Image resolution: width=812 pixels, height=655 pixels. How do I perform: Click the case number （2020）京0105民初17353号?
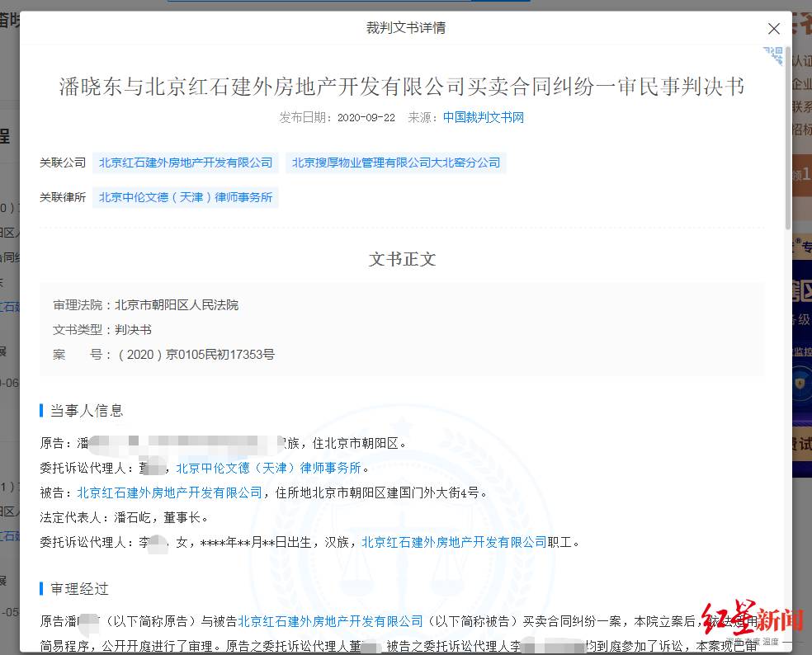coord(196,355)
